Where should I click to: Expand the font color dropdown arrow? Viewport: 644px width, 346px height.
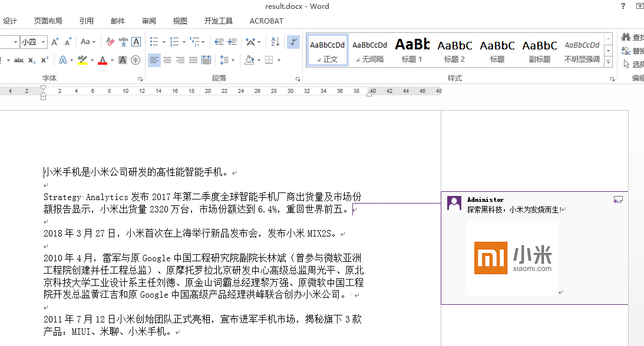tap(112, 60)
